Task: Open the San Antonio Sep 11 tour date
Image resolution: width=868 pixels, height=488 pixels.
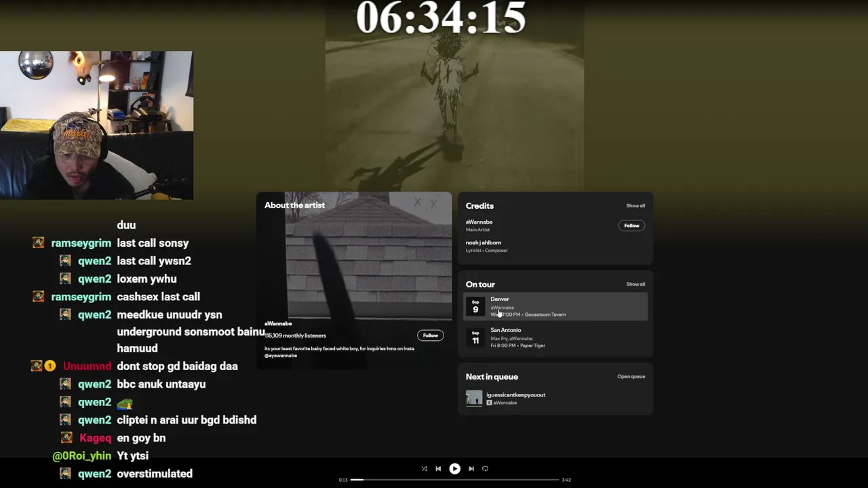Action: point(555,338)
